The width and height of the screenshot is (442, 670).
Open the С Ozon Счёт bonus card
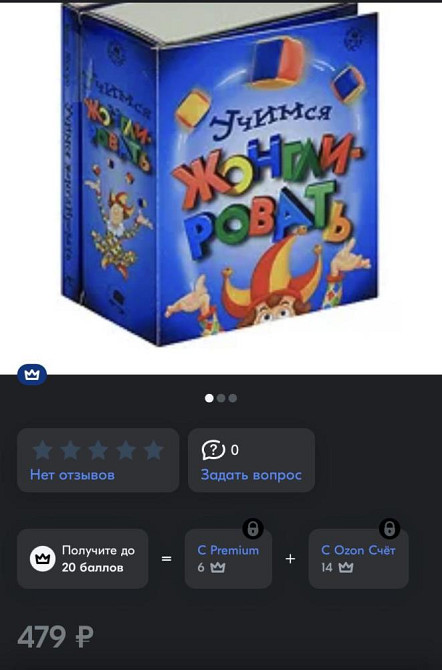(359, 559)
